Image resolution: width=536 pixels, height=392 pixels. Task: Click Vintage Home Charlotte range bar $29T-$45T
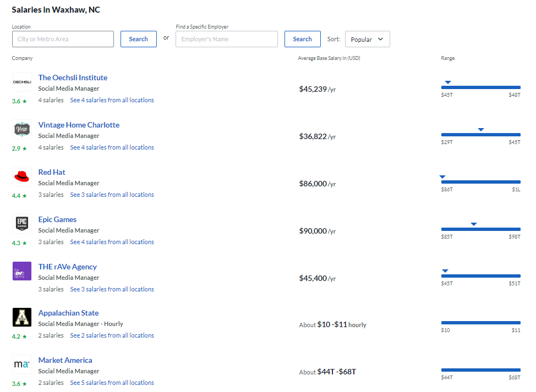point(480,135)
